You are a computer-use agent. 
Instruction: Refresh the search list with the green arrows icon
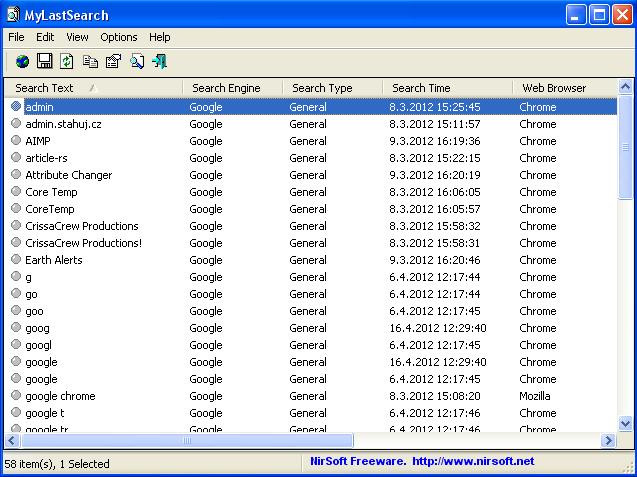click(x=67, y=61)
